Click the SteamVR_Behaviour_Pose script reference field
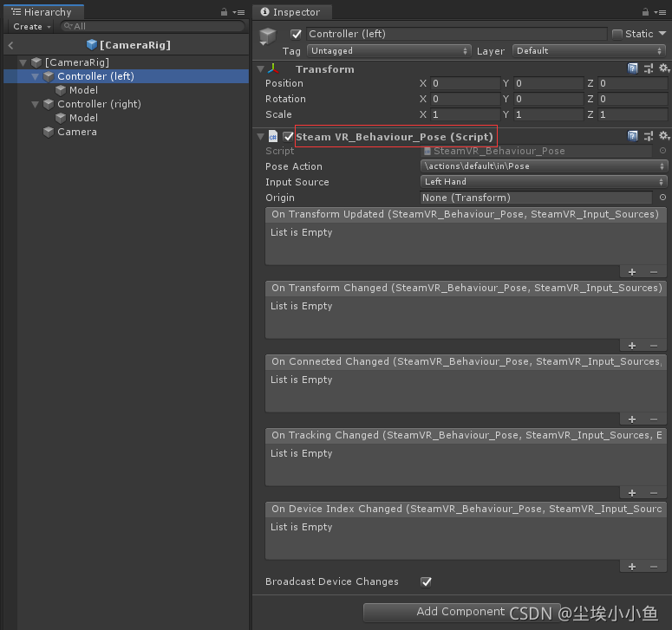This screenshot has height=630, width=672. point(536,151)
